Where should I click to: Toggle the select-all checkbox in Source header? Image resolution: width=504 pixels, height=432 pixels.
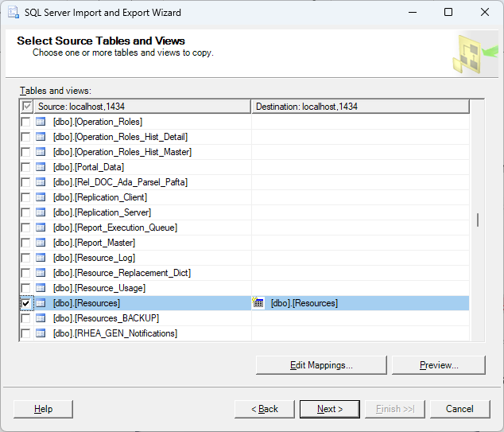coord(27,106)
